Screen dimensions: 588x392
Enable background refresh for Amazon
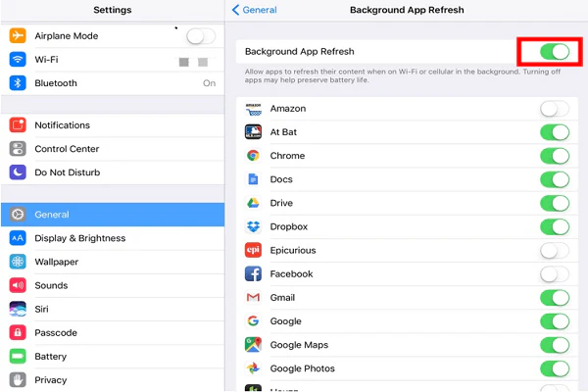coord(555,109)
